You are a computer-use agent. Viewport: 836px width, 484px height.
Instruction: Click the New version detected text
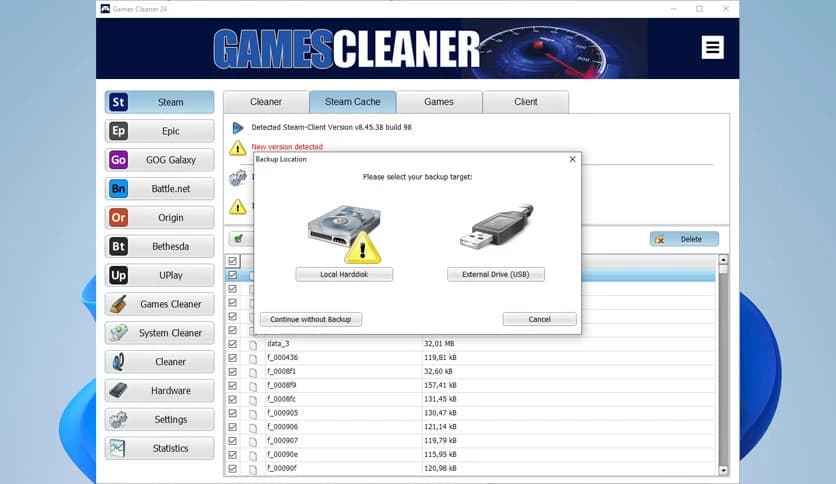(x=287, y=147)
